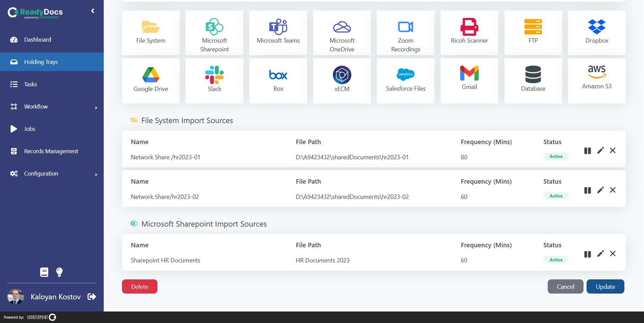The height and width of the screenshot is (323, 644).
Task: Open the lightbulb tips icon
Action: (x=59, y=272)
